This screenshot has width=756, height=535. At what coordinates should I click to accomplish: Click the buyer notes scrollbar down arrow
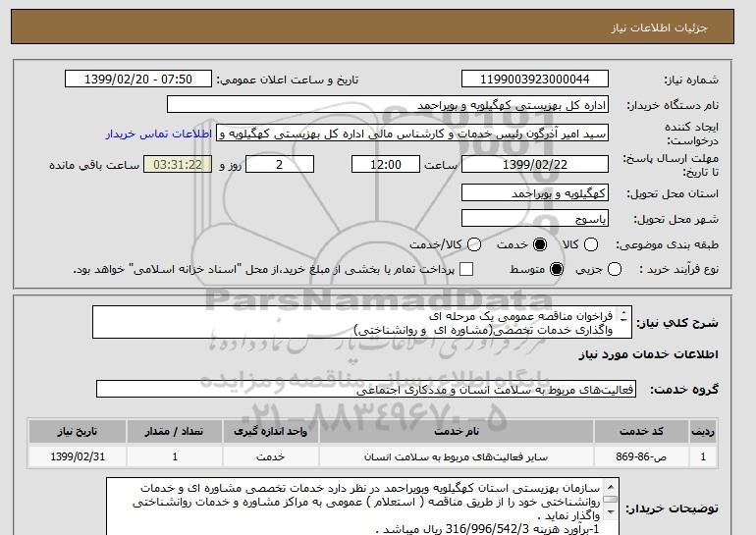611,511
